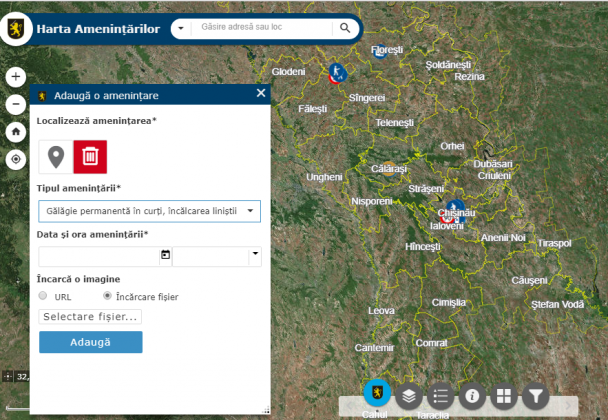This screenshot has width=608, height=420.
Task: Click the 'Ștefan Vodă' map label
Action: point(557,305)
